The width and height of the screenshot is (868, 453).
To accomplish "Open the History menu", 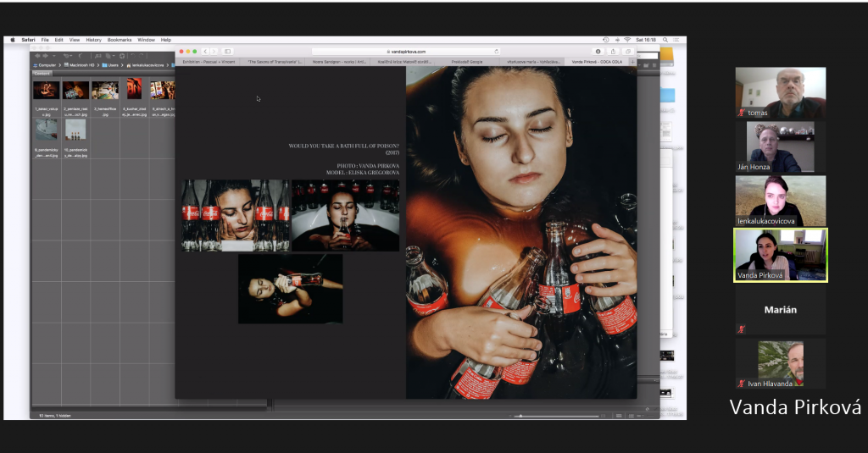I will pyautogui.click(x=93, y=40).
